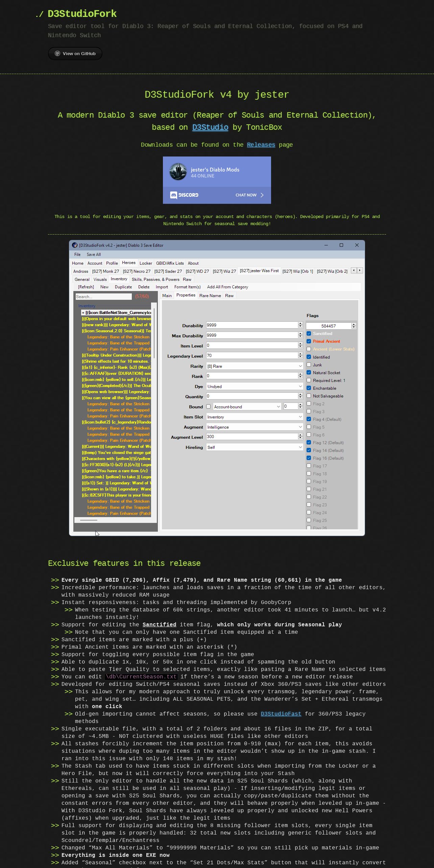This screenshot has height=868, width=434.
Task: Click the D3StudioFork window title icon
Action: pyautogui.click(x=75, y=245)
